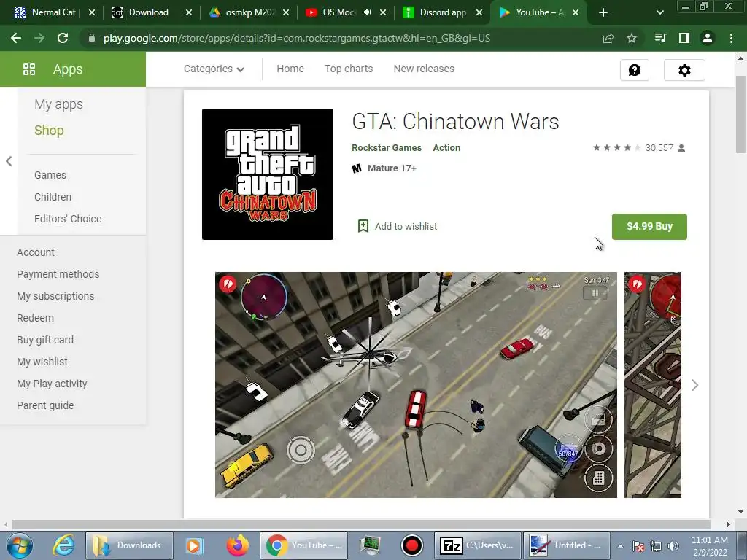The width and height of the screenshot is (747, 560).
Task: Mute the OS Mock tab speaker icon
Action: point(368,12)
